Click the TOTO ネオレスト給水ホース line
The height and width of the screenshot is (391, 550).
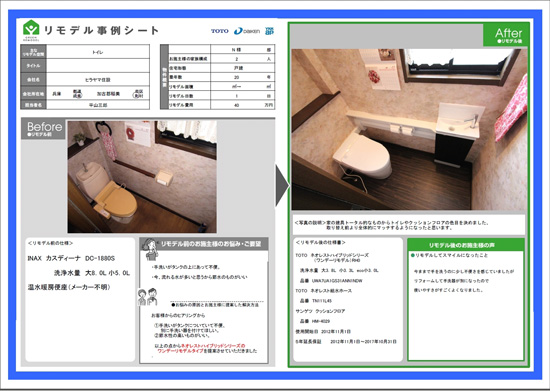[x=323, y=291]
